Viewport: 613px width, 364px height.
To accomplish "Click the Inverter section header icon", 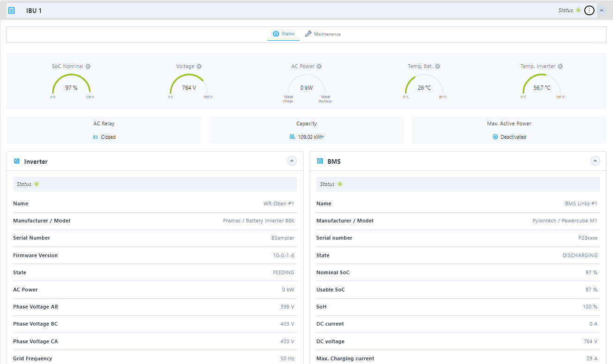I will [17, 161].
